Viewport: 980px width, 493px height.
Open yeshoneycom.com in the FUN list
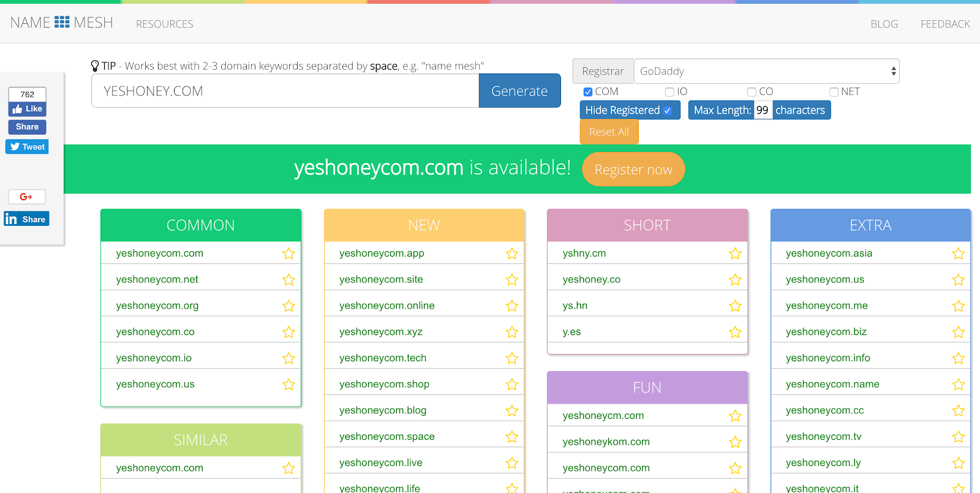pos(606,468)
